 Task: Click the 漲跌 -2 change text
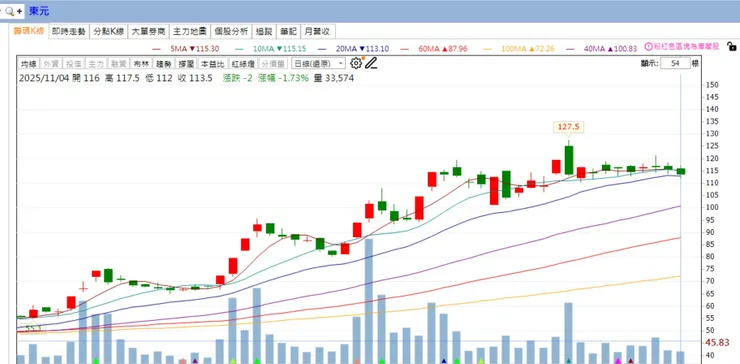[238, 78]
